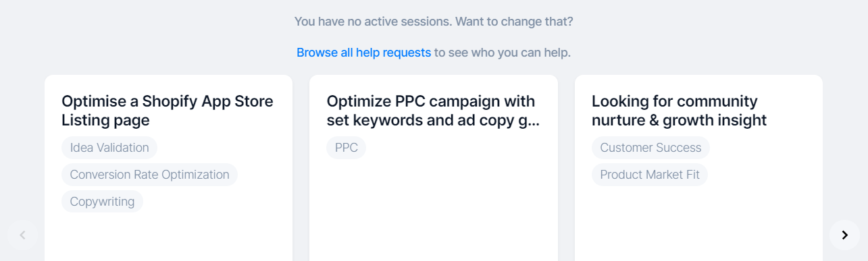Image resolution: width=868 pixels, height=261 pixels.
Task: Open the Optimize PPC campaign request title
Action: pos(433,111)
